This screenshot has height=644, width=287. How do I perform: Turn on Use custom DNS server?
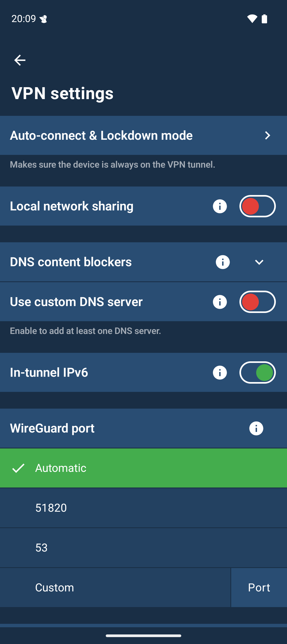[x=257, y=302]
